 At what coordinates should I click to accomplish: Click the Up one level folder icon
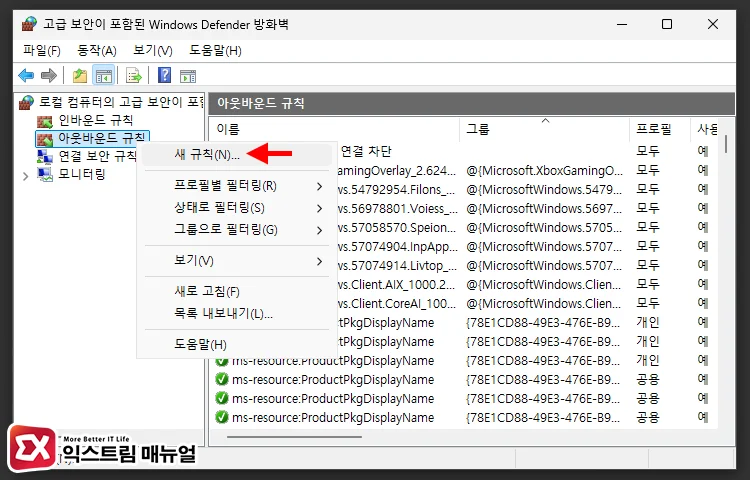click(x=80, y=75)
